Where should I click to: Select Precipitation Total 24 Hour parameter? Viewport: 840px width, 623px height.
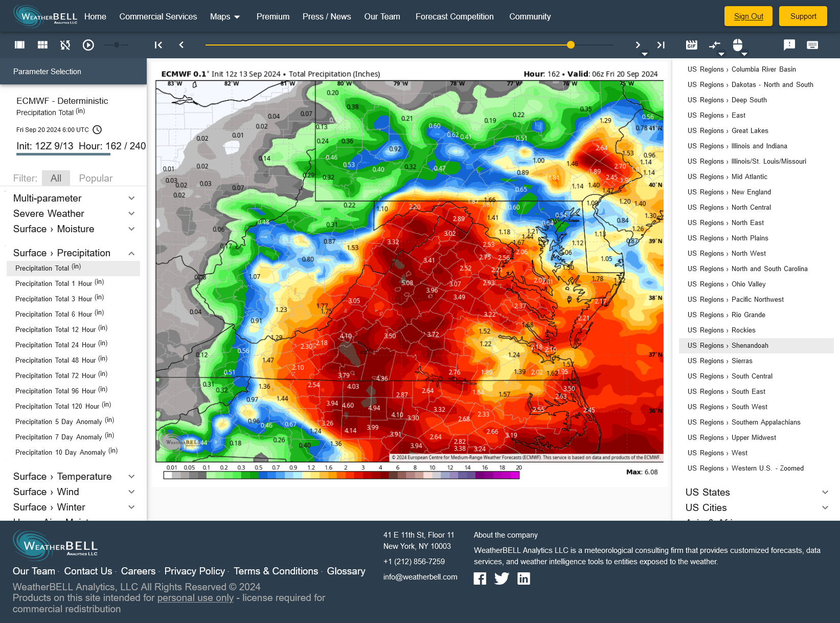73,345
